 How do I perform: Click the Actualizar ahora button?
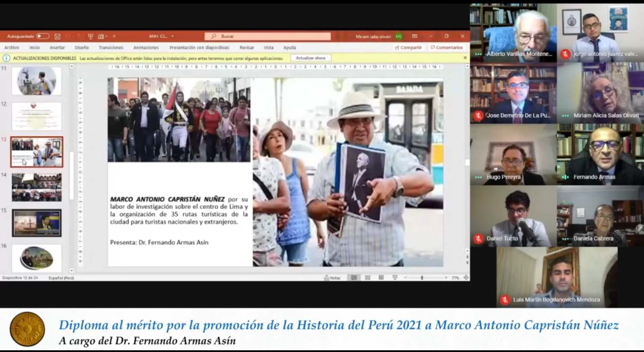point(310,58)
